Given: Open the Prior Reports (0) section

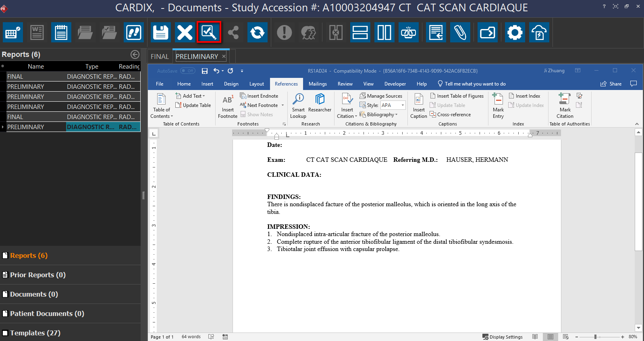Looking at the screenshot, I should [37, 275].
